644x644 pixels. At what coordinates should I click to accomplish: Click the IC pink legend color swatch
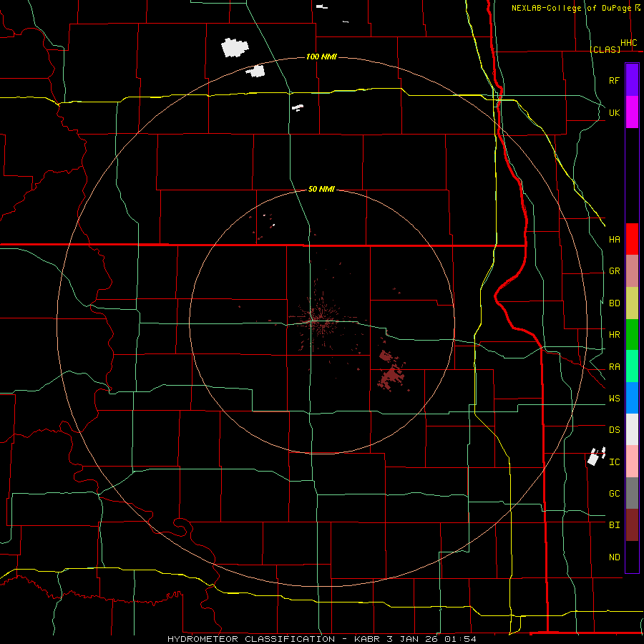pos(632,462)
